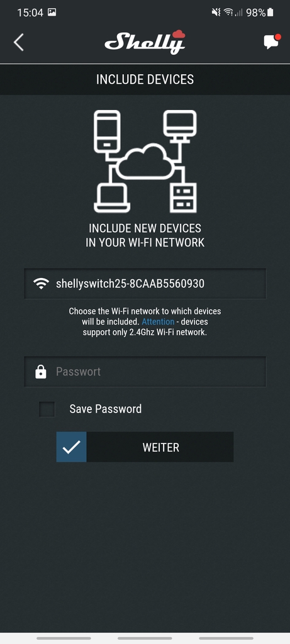
Task: Tap the network devices cloud illustration
Action: pos(145,161)
